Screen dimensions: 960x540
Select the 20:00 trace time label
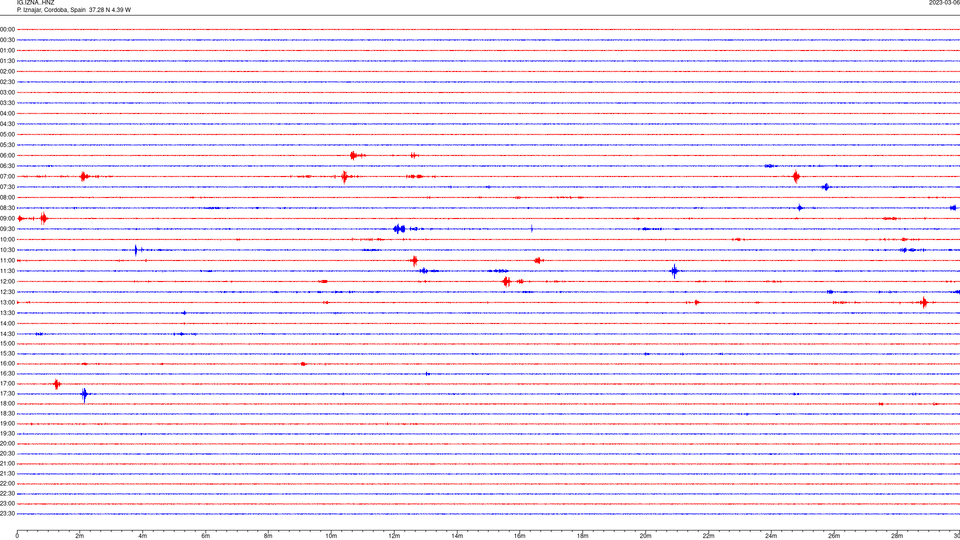click(7, 444)
